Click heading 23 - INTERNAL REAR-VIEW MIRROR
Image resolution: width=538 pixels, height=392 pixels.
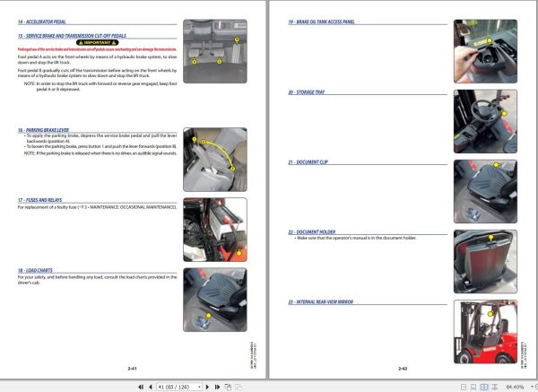pos(321,302)
